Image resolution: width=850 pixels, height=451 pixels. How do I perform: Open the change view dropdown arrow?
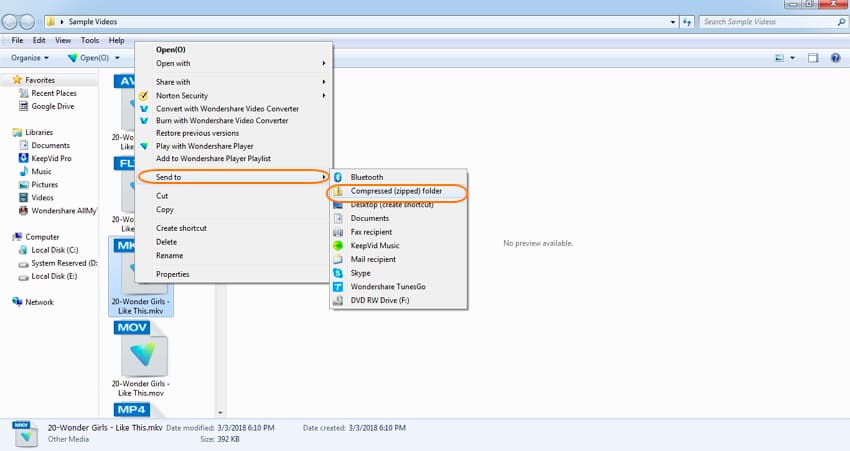pyautogui.click(x=793, y=58)
